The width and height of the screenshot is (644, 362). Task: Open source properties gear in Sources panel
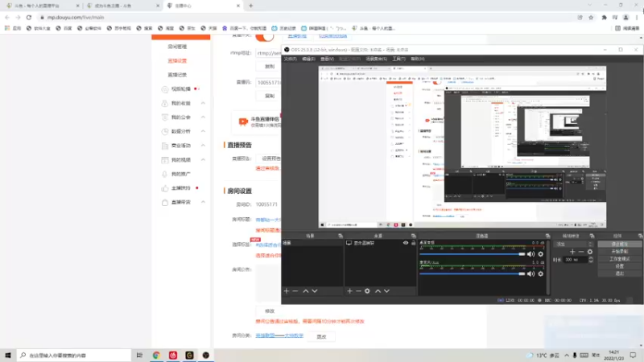coord(367,291)
